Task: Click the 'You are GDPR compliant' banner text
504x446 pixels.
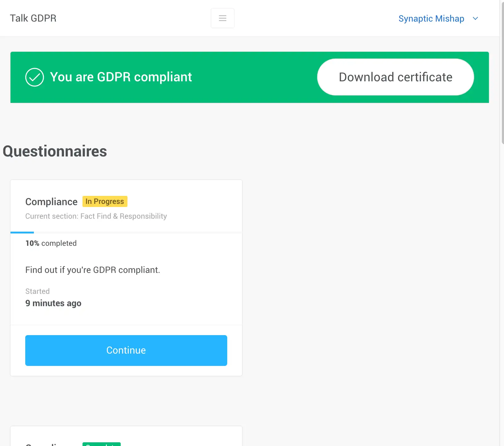Action: (121, 77)
